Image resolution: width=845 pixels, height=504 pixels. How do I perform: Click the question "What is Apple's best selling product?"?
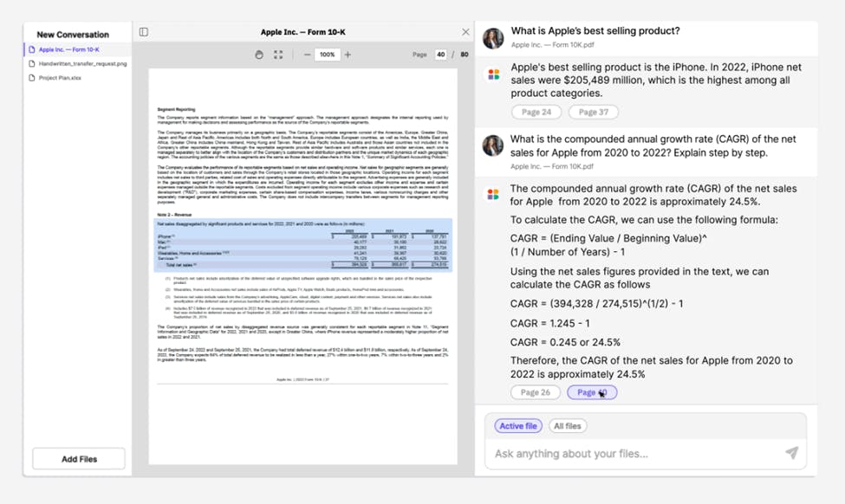[595, 30]
